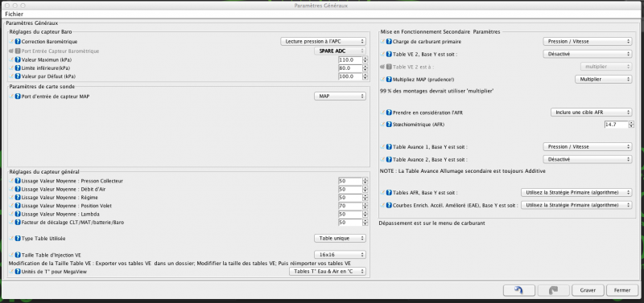Click help icon for Valeur Maximun (kPa)

18,59
